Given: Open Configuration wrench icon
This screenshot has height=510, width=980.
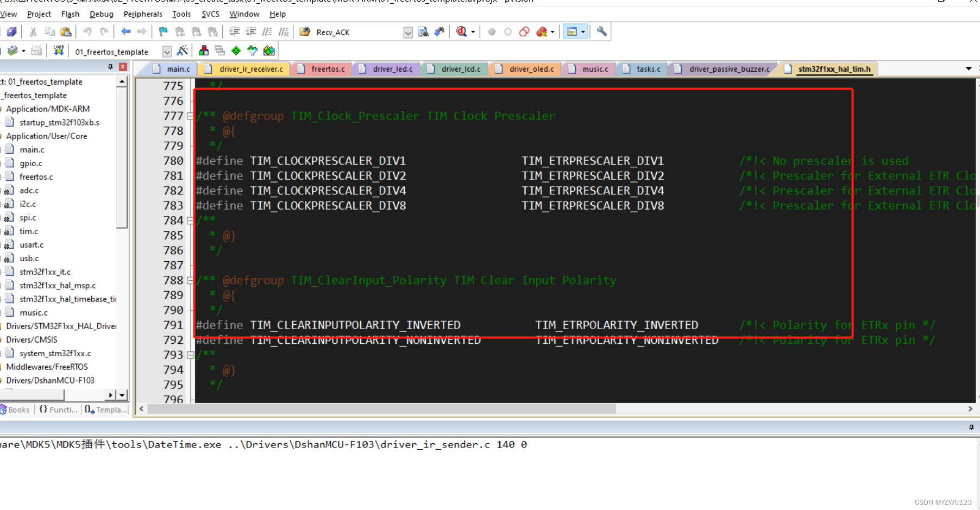Looking at the screenshot, I should click(602, 32).
